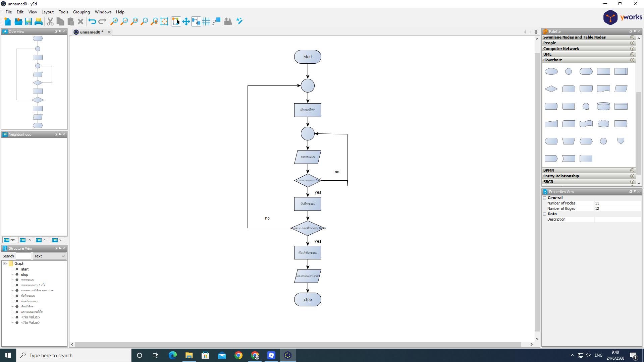644x362 pixels.
Task: Select 'stop' in the Structure View tree
Action: [25, 275]
